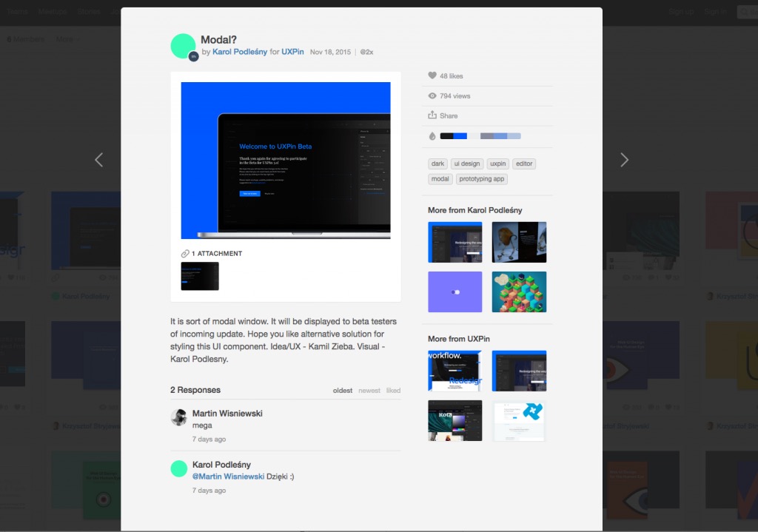The image size is (758, 532).
Task: Click the heart icon to like the shot
Action: [432, 75]
